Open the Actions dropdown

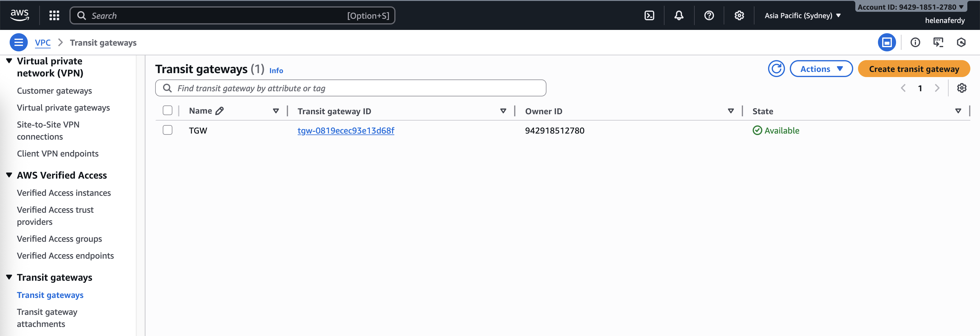tap(821, 69)
